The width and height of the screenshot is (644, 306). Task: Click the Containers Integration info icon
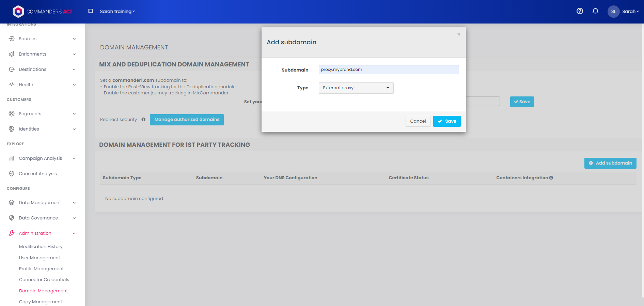coord(551,178)
